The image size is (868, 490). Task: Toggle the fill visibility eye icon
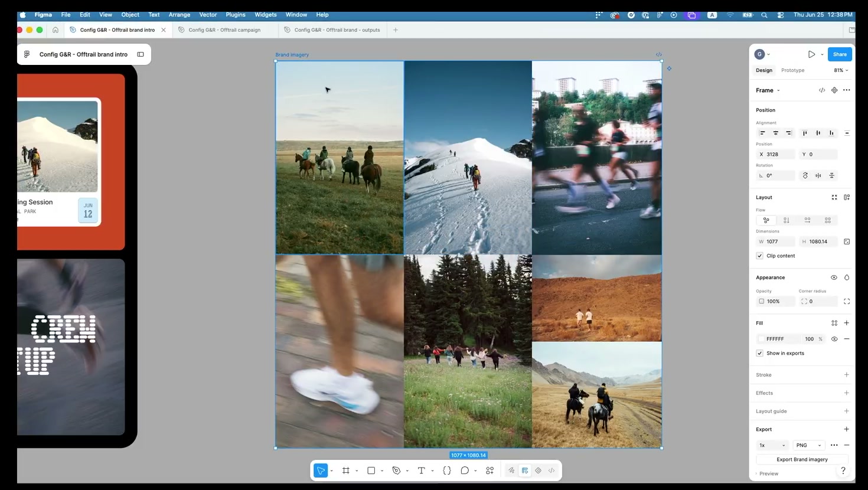coord(834,339)
